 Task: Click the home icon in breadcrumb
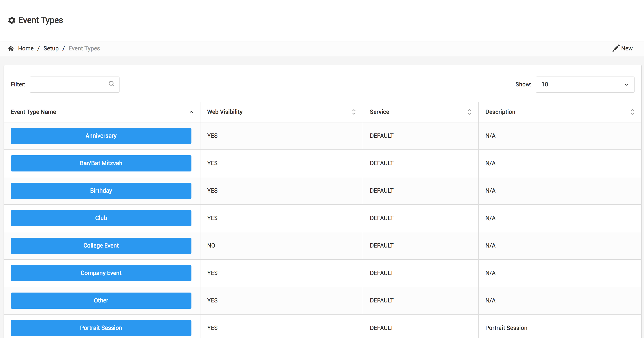(x=11, y=49)
